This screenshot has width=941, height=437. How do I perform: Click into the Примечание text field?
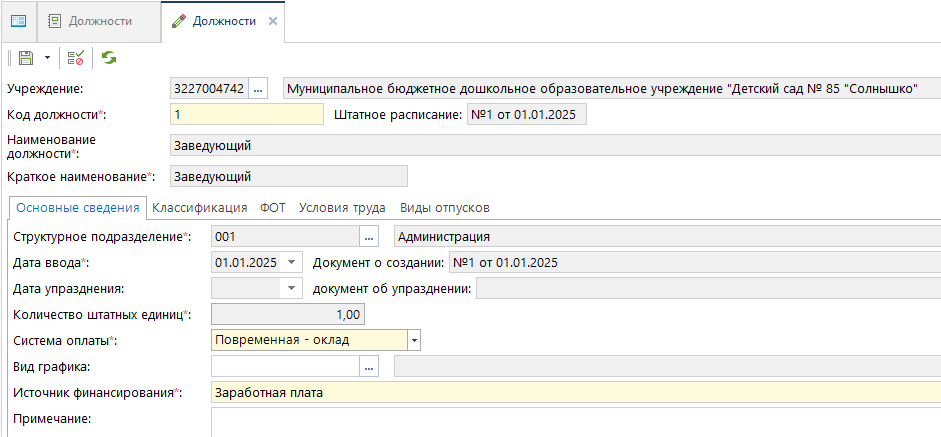575,420
